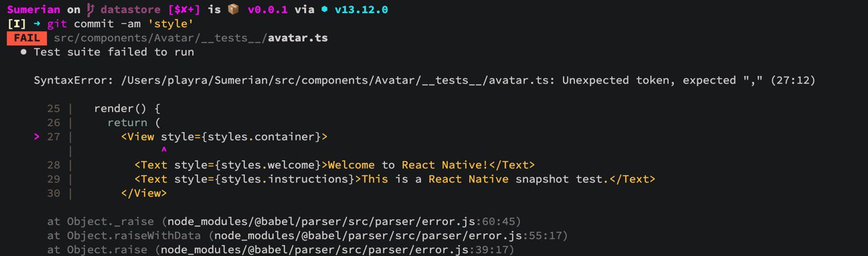
Task: Click 'Welcome to React Native!' text
Action: 408,165
